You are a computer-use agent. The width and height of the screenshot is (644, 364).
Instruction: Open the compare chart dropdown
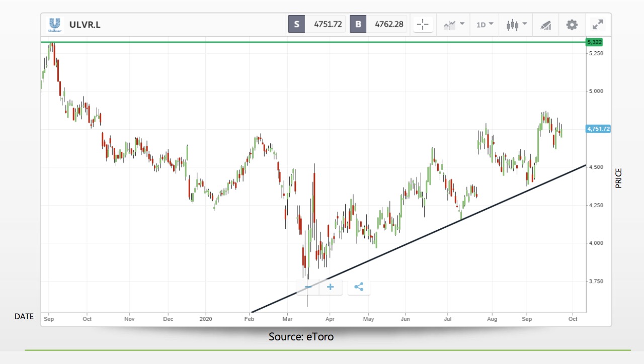pos(453,24)
